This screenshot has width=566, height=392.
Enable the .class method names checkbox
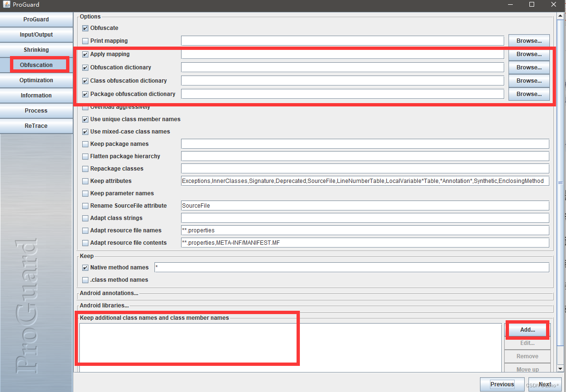[x=85, y=280]
